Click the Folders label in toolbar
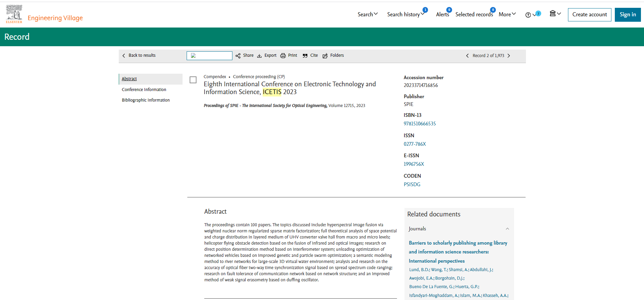This screenshot has height=300, width=644. 337,55
